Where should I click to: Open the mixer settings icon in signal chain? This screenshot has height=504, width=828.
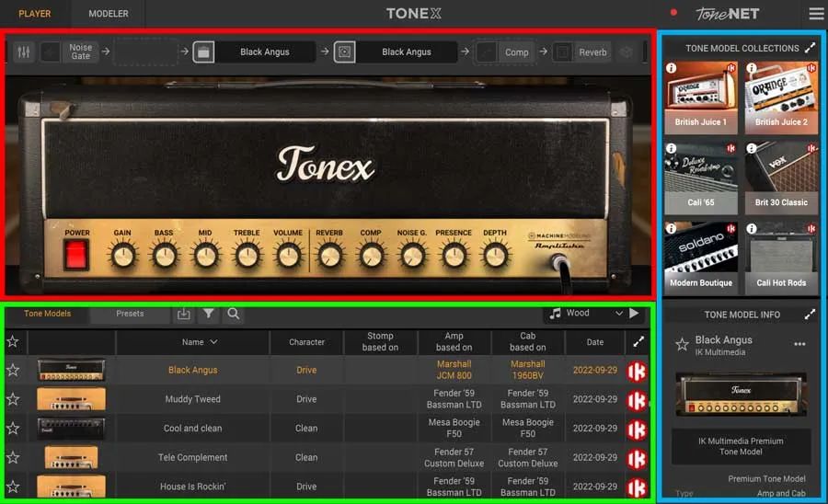[24, 52]
